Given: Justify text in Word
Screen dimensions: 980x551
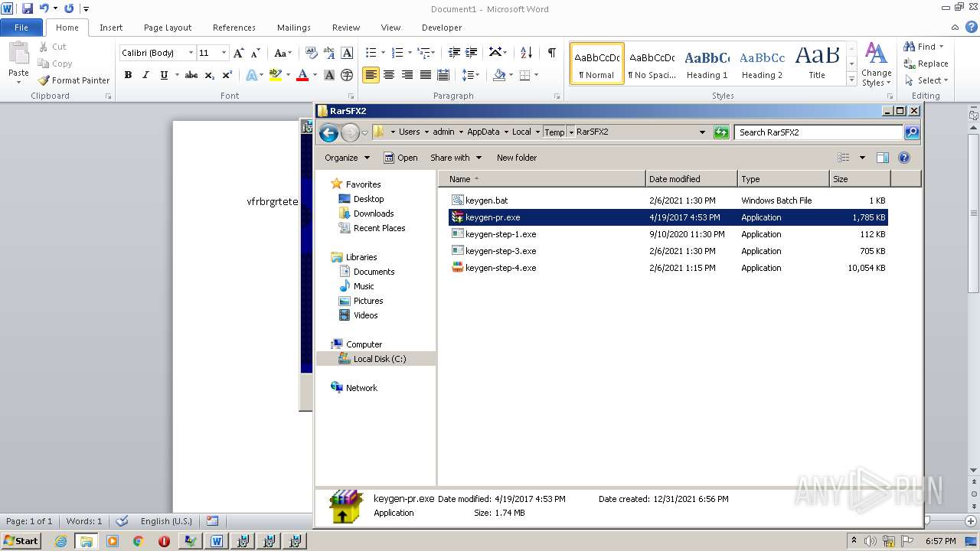Looking at the screenshot, I should 426,75.
